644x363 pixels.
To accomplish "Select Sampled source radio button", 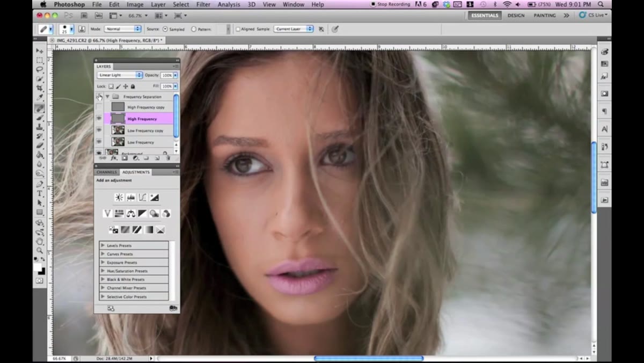I will [165, 29].
